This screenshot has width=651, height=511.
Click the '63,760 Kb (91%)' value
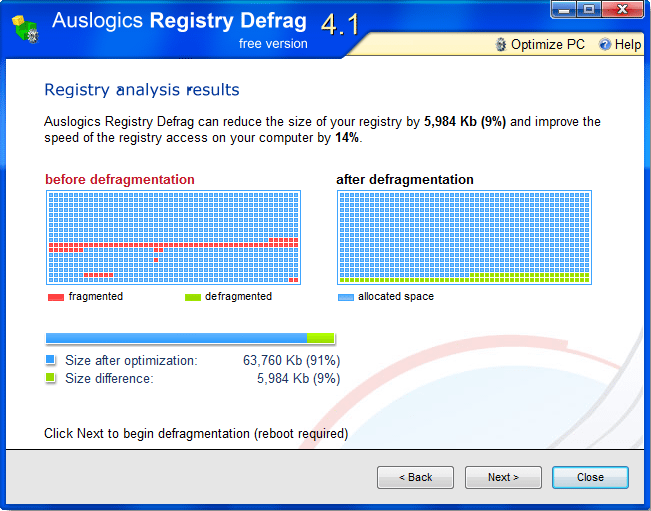point(291,360)
